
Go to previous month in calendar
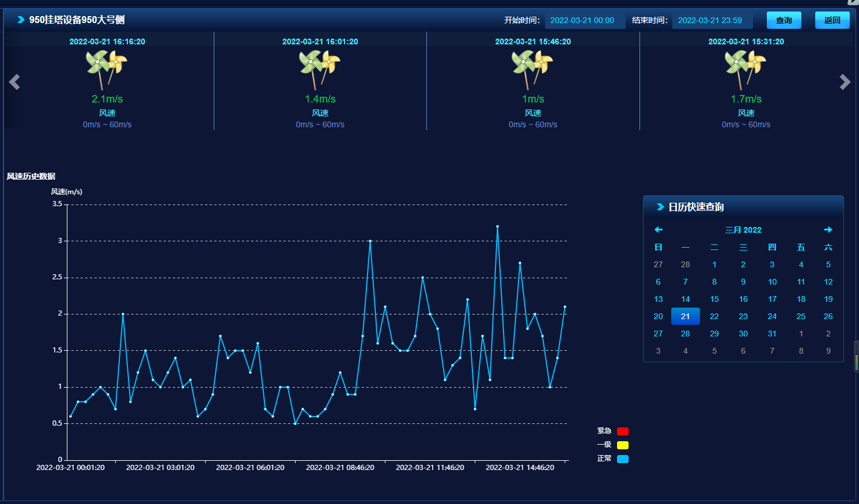(x=659, y=230)
